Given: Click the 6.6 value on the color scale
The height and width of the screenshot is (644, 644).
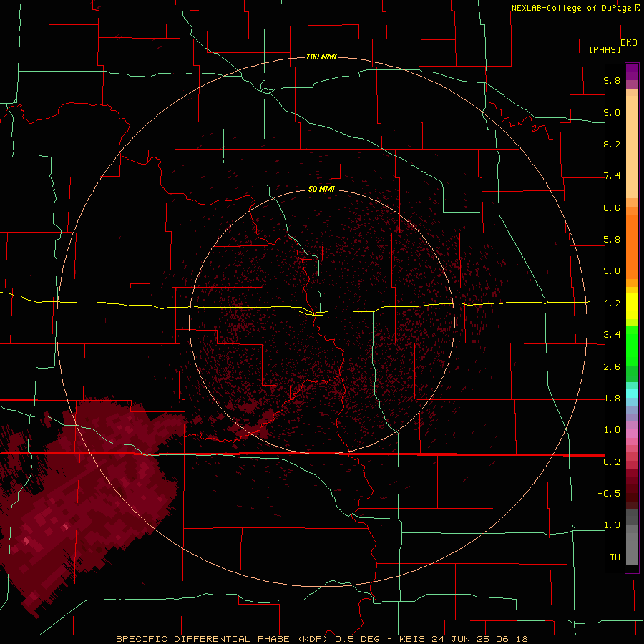Looking at the screenshot, I should [612, 208].
